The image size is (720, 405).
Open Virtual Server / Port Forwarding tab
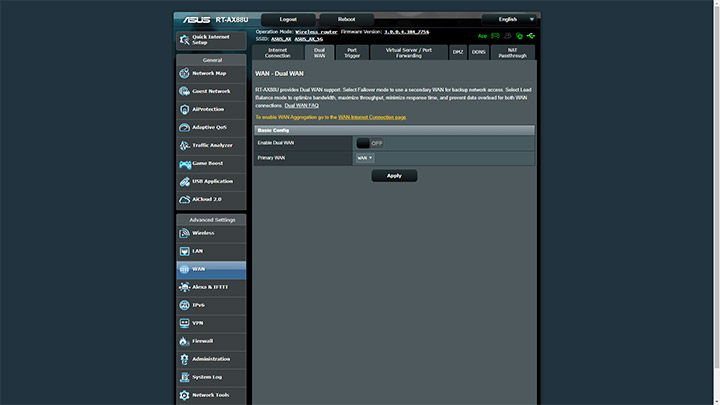(x=409, y=53)
